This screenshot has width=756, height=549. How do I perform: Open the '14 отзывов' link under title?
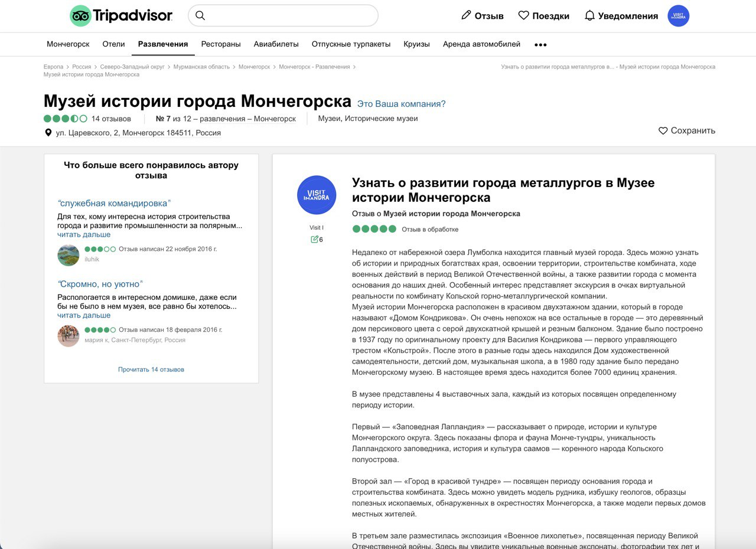click(111, 119)
